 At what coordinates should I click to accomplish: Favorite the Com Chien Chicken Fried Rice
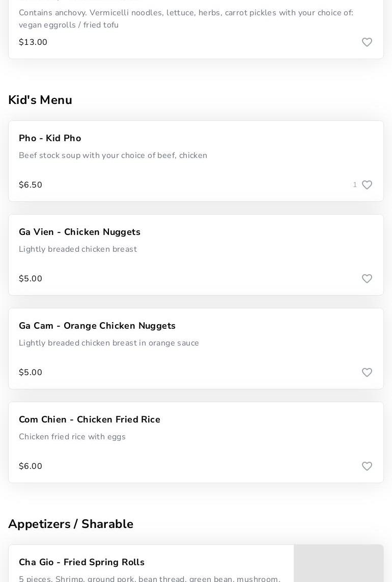pyautogui.click(x=367, y=466)
